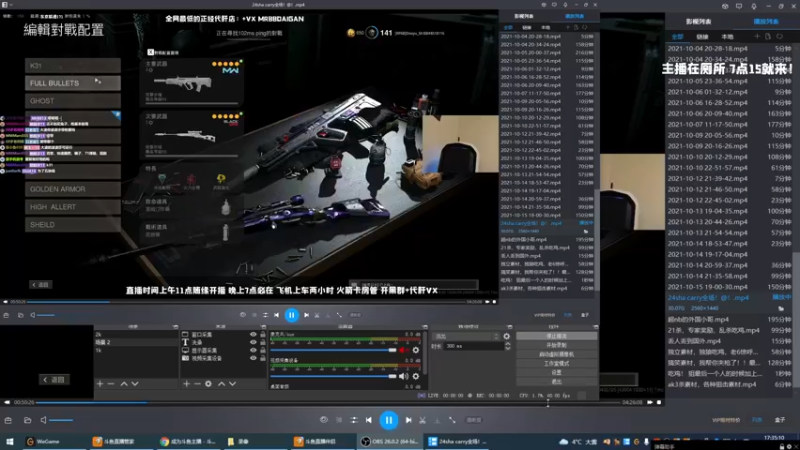Skip to the previous video in the bottom player bar
The width and height of the screenshot is (800, 450).
point(368,420)
